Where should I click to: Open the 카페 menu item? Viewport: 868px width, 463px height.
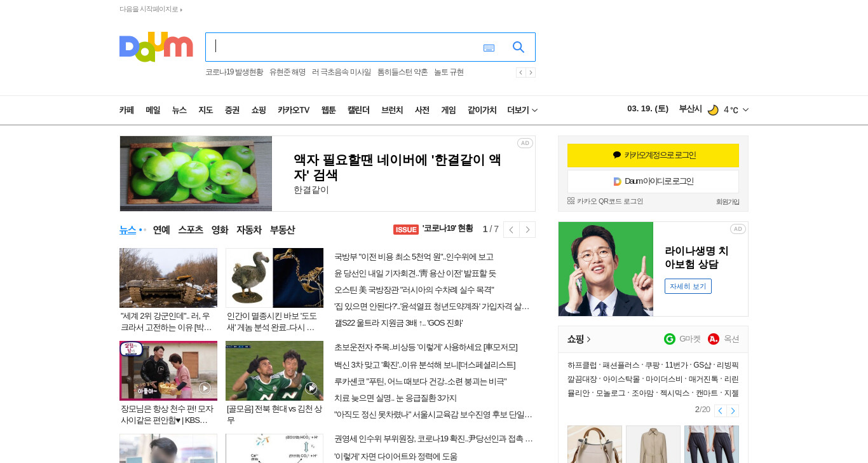coord(126,110)
